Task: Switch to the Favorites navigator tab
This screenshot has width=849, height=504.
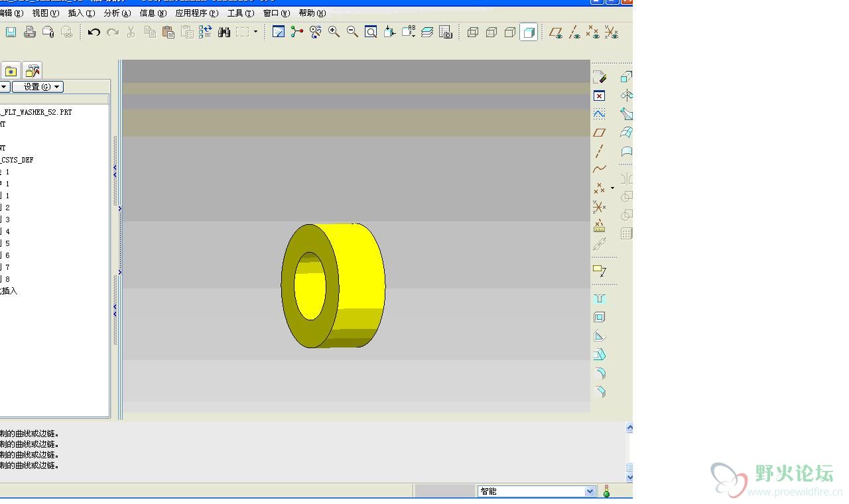Action: pyautogui.click(x=11, y=71)
